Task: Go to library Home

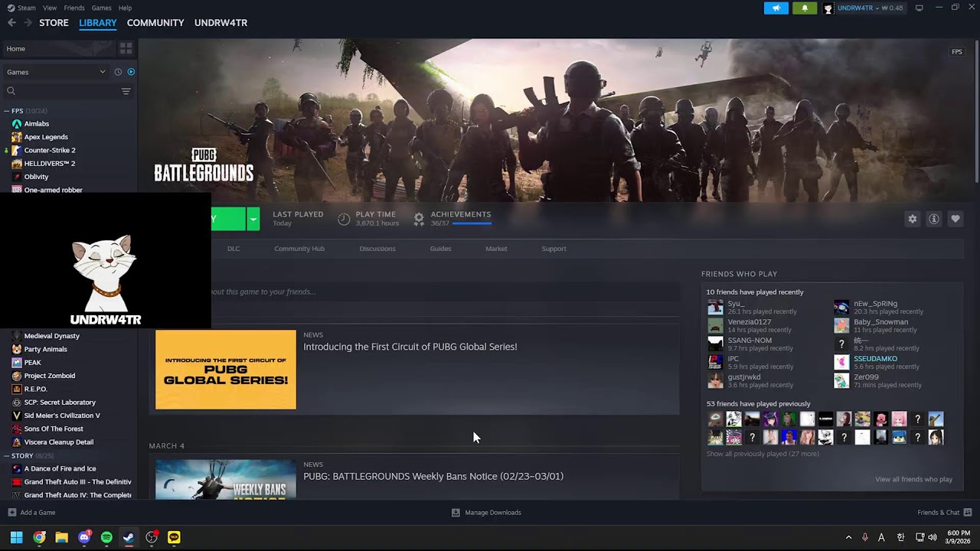Action: coord(58,48)
